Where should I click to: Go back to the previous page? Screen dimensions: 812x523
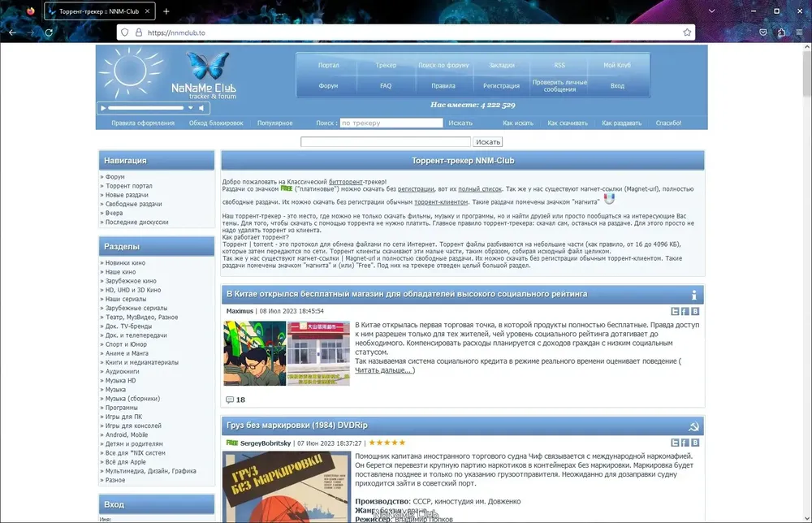pos(12,32)
